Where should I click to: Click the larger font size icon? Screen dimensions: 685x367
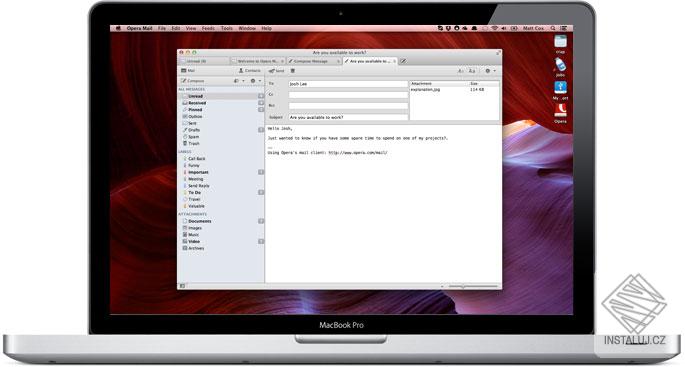(x=472, y=71)
